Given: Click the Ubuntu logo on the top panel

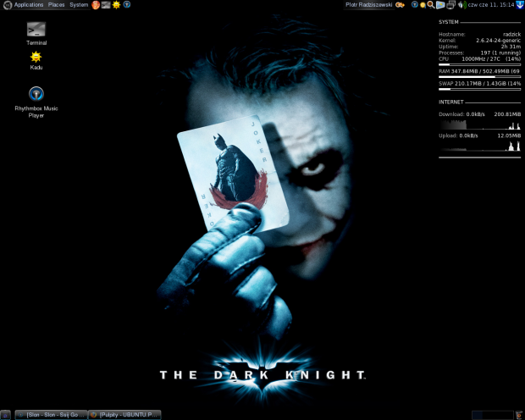Looking at the screenshot, I should point(8,5).
